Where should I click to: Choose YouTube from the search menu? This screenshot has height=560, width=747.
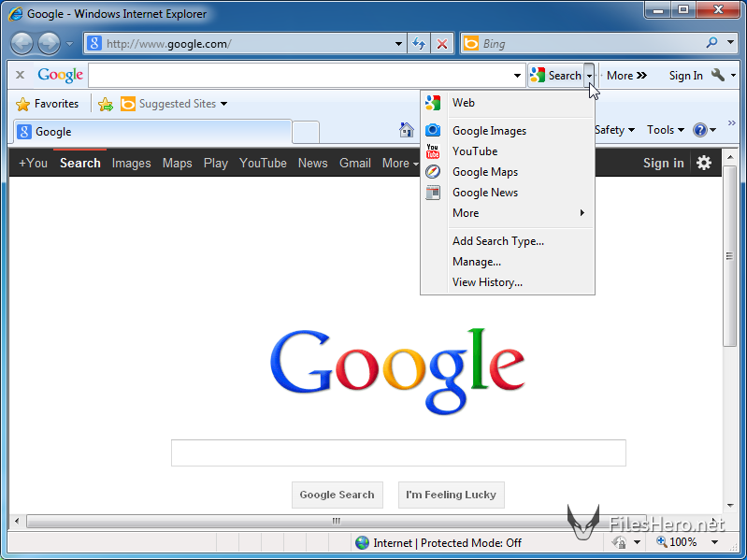pyautogui.click(x=508, y=151)
